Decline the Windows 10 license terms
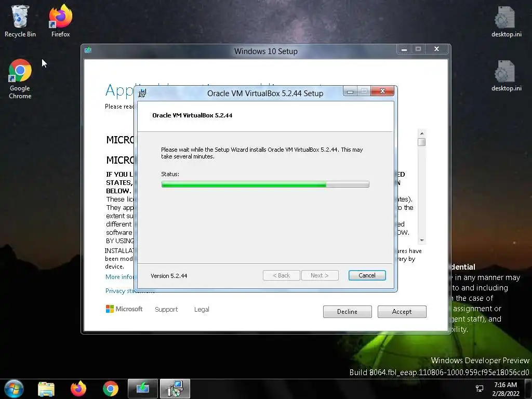This screenshot has height=399, width=532. tap(347, 312)
